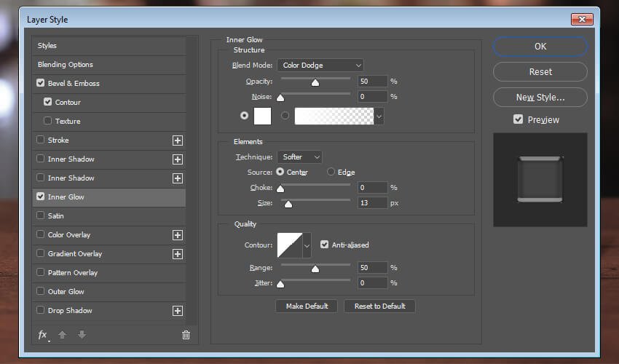
Task: Delete effect using the trash icon
Action: (186, 335)
